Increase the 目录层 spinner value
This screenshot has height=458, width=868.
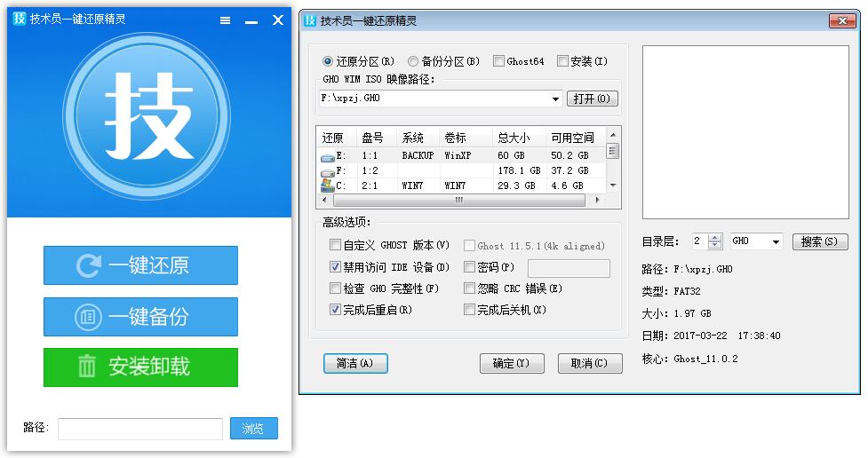pos(715,237)
